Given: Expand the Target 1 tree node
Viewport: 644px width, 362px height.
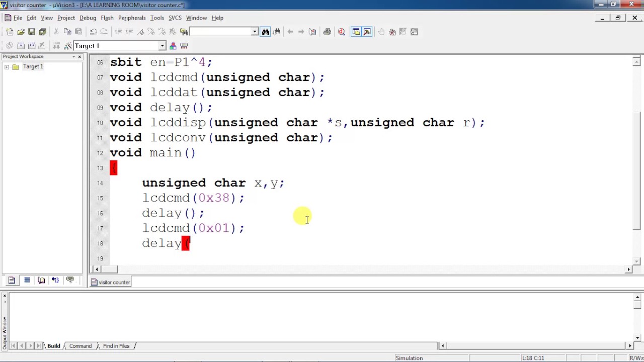Looking at the screenshot, I should pyautogui.click(x=7, y=67).
